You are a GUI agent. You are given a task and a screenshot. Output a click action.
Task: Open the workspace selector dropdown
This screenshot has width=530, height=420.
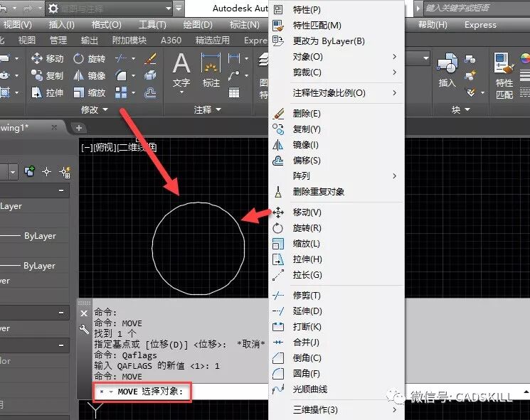(x=169, y=9)
